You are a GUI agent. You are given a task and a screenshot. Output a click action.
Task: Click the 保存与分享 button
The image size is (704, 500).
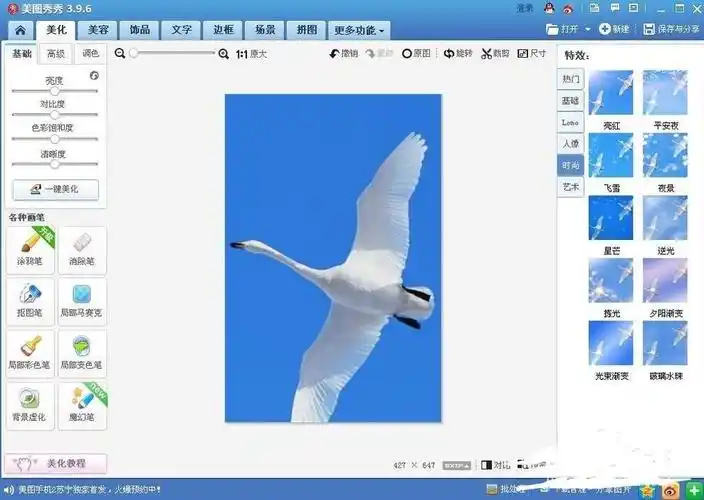click(671, 30)
